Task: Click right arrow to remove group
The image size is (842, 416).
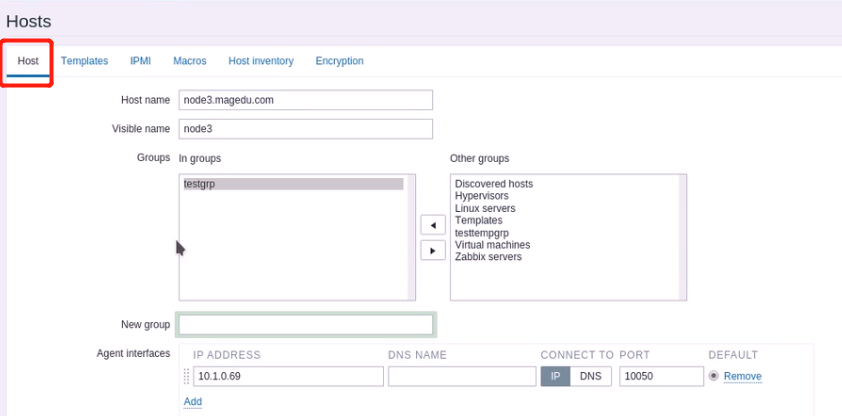Action: click(x=433, y=251)
